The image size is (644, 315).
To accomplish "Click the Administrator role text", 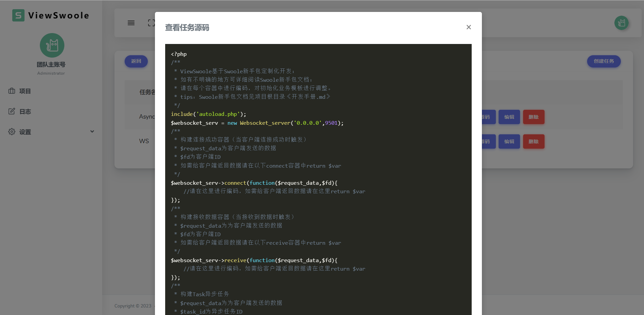I will (x=51, y=73).
